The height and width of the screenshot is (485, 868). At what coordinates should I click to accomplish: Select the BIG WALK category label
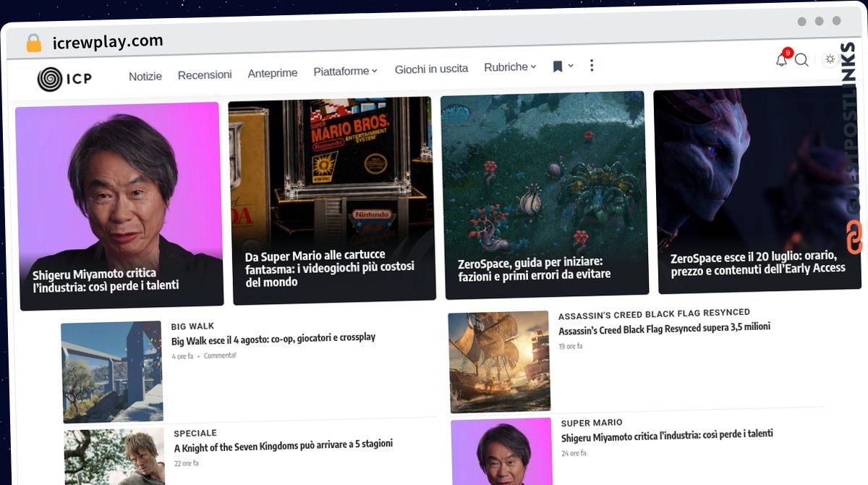[192, 326]
